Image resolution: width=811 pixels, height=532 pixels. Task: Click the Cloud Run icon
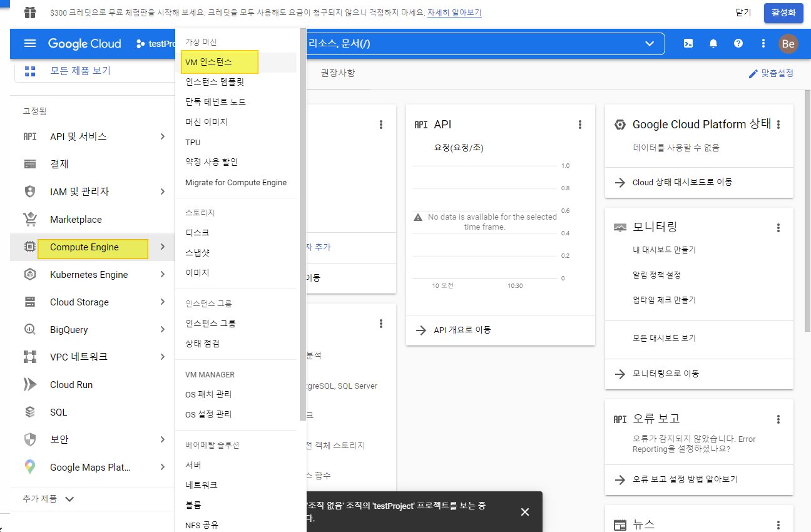(x=29, y=384)
